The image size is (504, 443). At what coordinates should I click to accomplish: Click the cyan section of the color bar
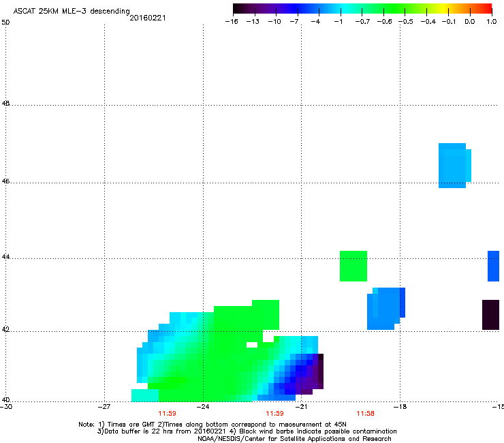click(345, 8)
